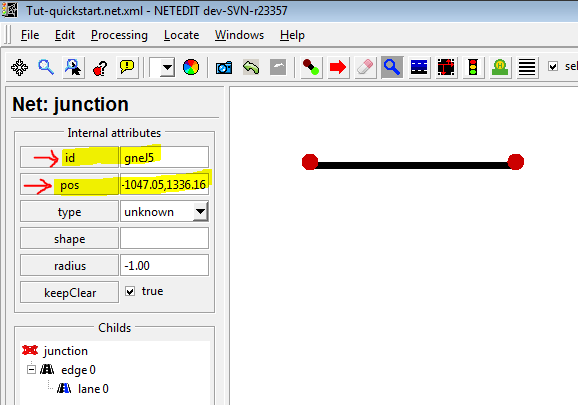The height and width of the screenshot is (405, 578).
Task: Select edge 0 in Childs tree
Action: (78, 370)
